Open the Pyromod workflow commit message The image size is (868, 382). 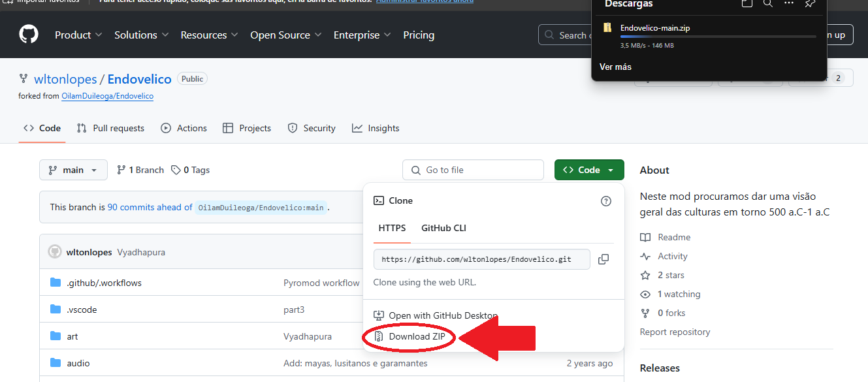pyautogui.click(x=321, y=283)
